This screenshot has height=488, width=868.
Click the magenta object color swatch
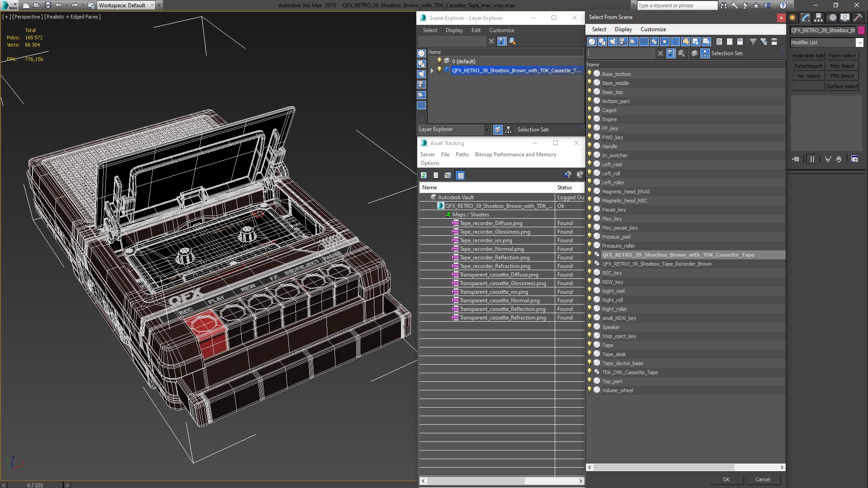(x=861, y=30)
